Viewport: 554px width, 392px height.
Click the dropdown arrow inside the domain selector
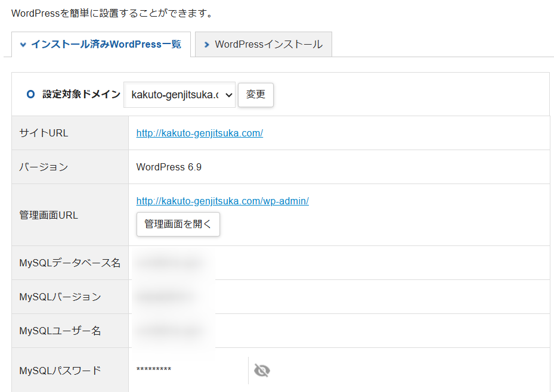point(227,94)
